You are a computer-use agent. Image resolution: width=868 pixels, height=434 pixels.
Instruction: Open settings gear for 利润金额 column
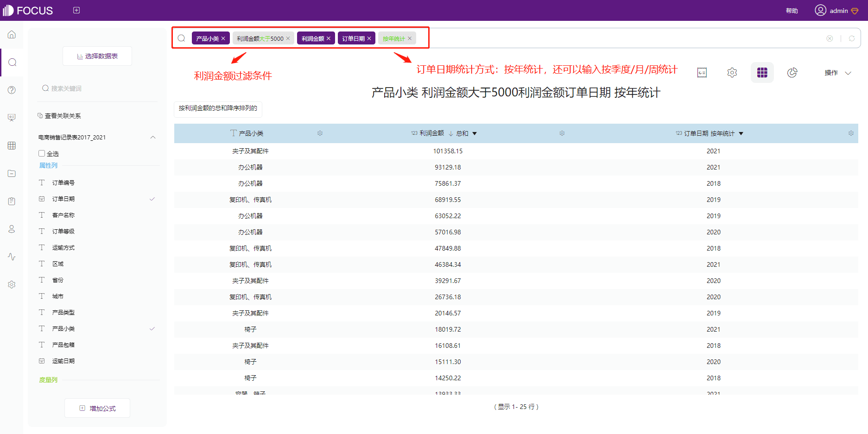[562, 133]
